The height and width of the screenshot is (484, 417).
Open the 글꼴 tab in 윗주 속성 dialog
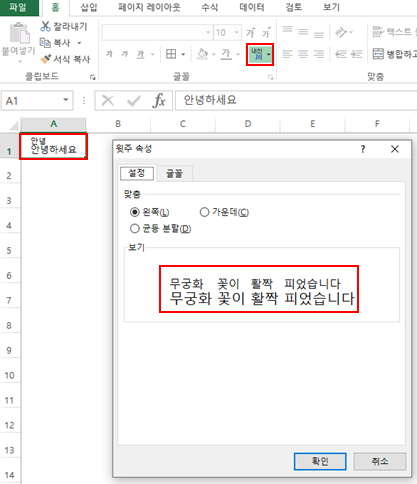(175, 173)
